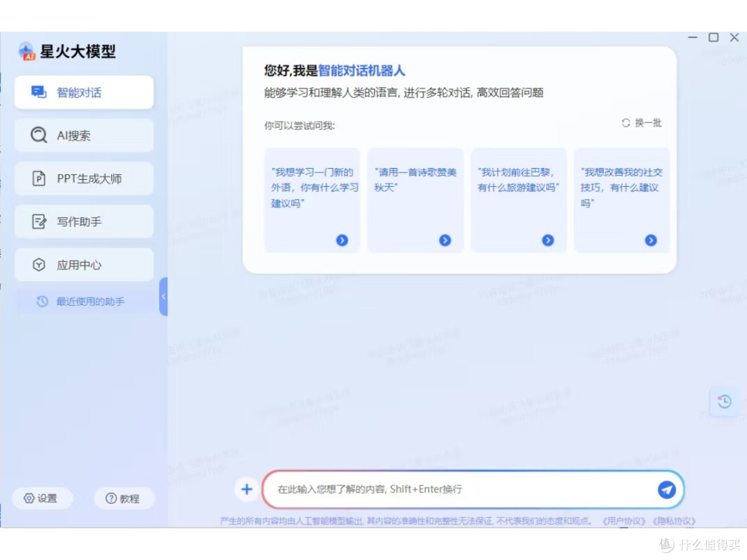Focus the message input field

coord(472,489)
